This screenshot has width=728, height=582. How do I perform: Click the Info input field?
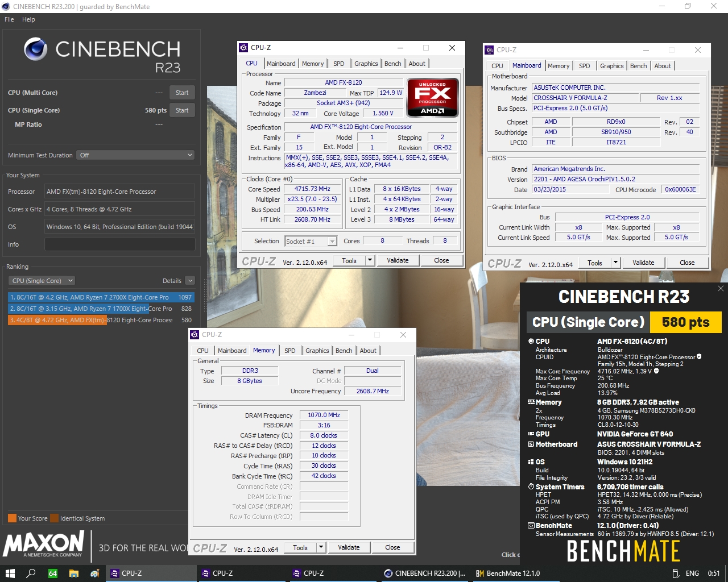click(x=120, y=244)
